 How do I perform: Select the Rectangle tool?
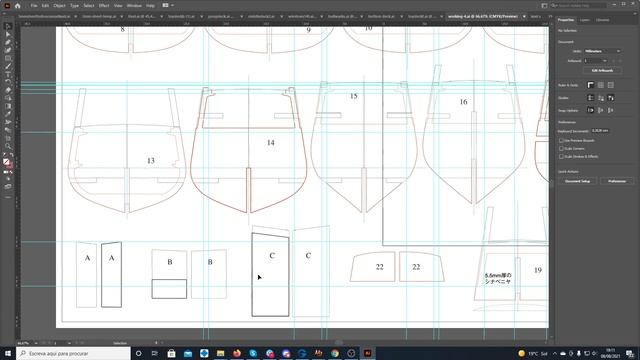tap(8, 58)
